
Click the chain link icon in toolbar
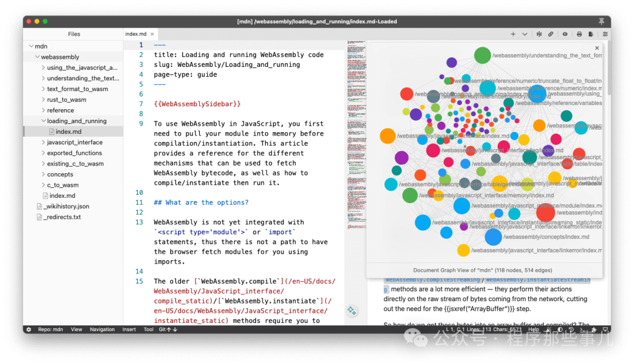click(x=551, y=35)
